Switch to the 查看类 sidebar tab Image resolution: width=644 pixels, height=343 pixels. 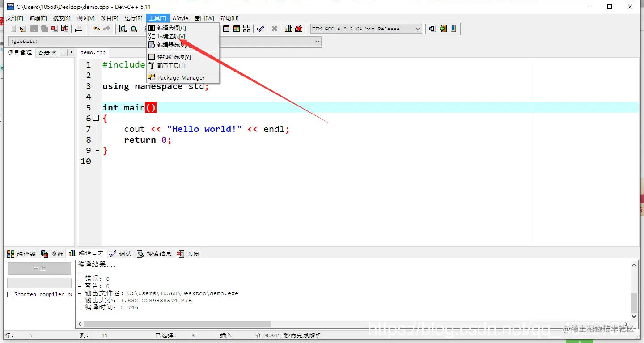point(47,53)
